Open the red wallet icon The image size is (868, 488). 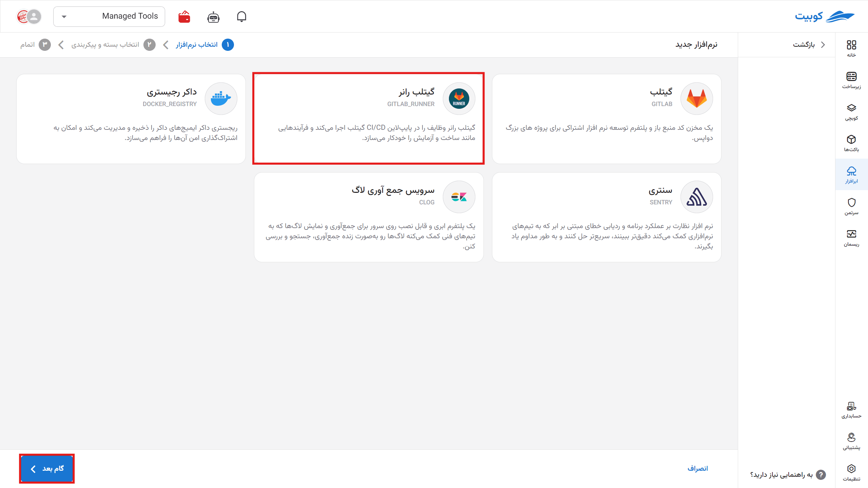pos(184,16)
